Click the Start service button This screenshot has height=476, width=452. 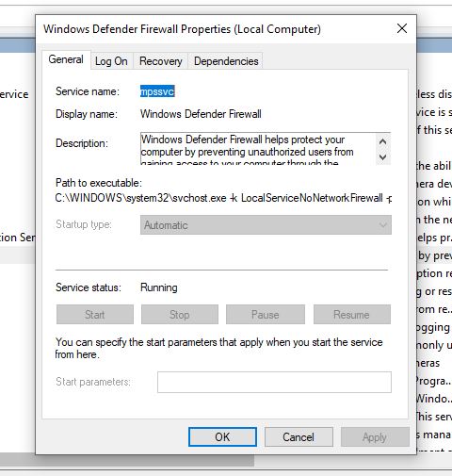[x=95, y=314]
